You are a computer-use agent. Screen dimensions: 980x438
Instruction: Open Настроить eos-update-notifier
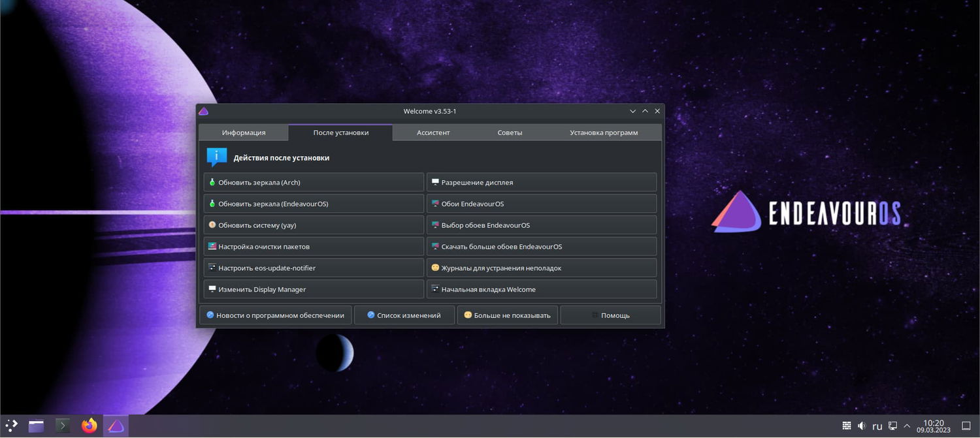point(314,268)
